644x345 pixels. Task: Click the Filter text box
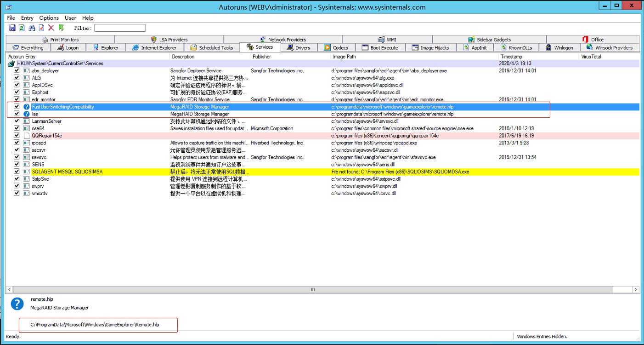pos(119,28)
